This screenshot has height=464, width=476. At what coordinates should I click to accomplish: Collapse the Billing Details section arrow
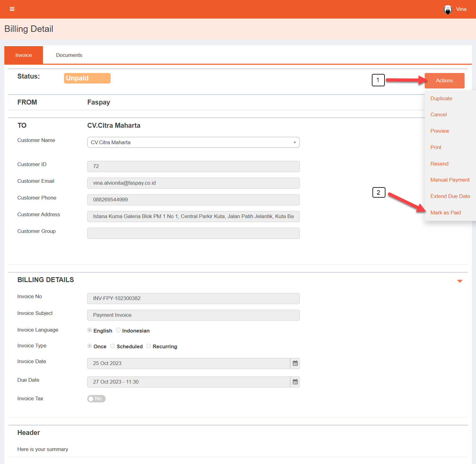[x=460, y=281]
